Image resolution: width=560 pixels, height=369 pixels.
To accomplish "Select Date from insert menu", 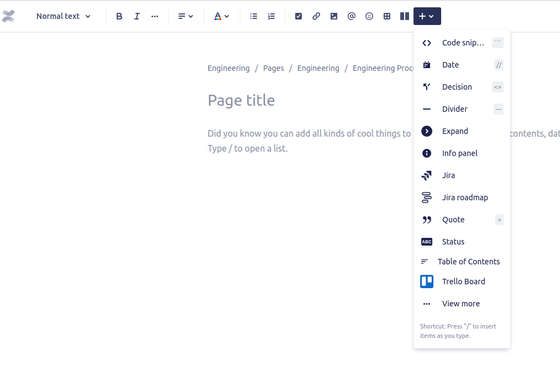I will click(x=462, y=65).
